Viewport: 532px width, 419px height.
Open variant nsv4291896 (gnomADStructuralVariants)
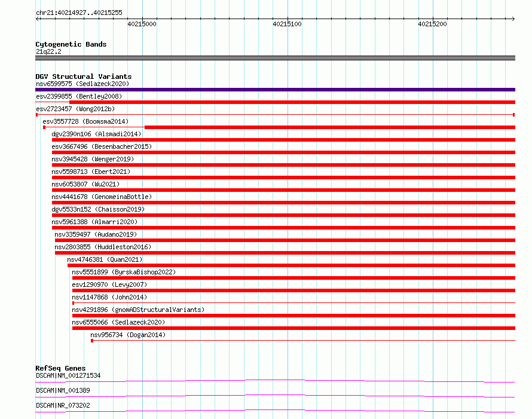[138, 310]
